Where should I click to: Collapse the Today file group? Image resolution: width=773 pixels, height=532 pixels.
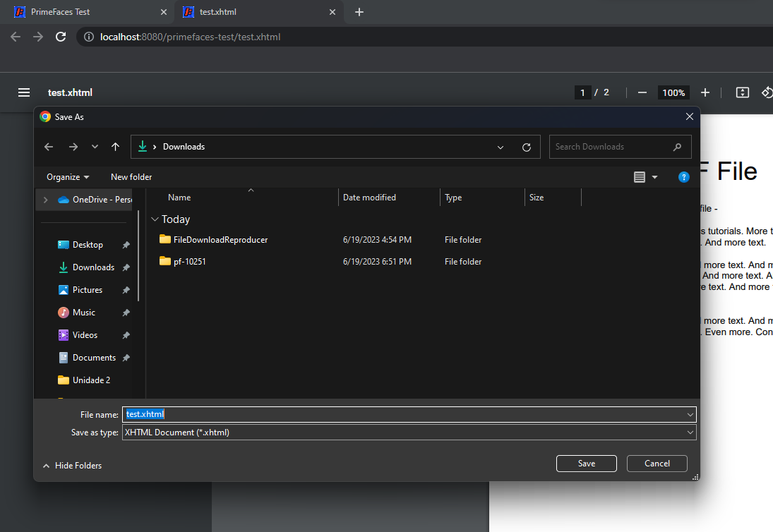(x=155, y=219)
